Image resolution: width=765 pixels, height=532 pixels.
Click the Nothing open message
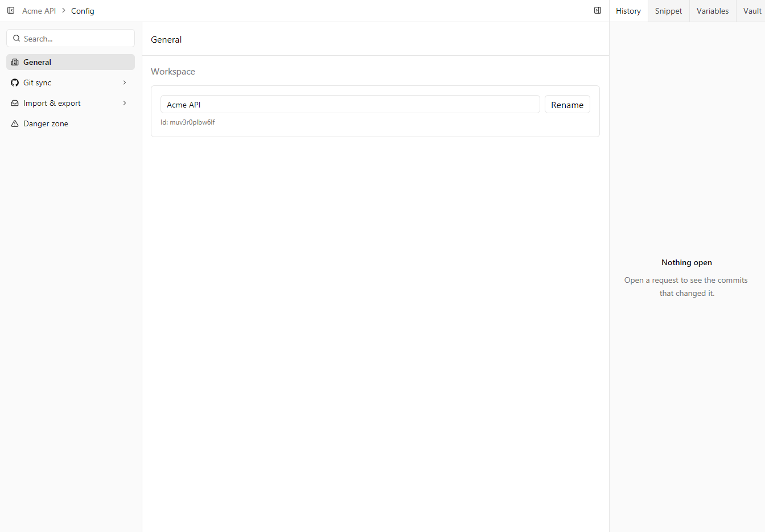pos(686,262)
